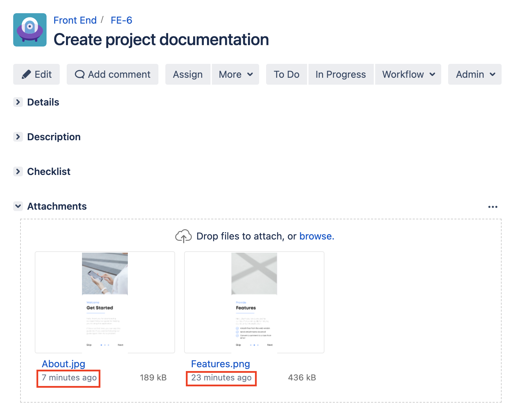Screen dimensions: 519x420
Task: Open the About.jpg attachment thumbnail
Action: (x=105, y=302)
